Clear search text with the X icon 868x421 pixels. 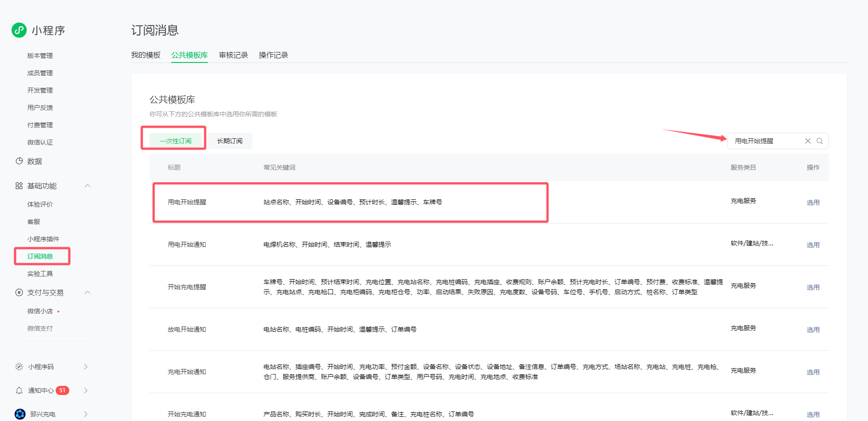[x=807, y=141]
